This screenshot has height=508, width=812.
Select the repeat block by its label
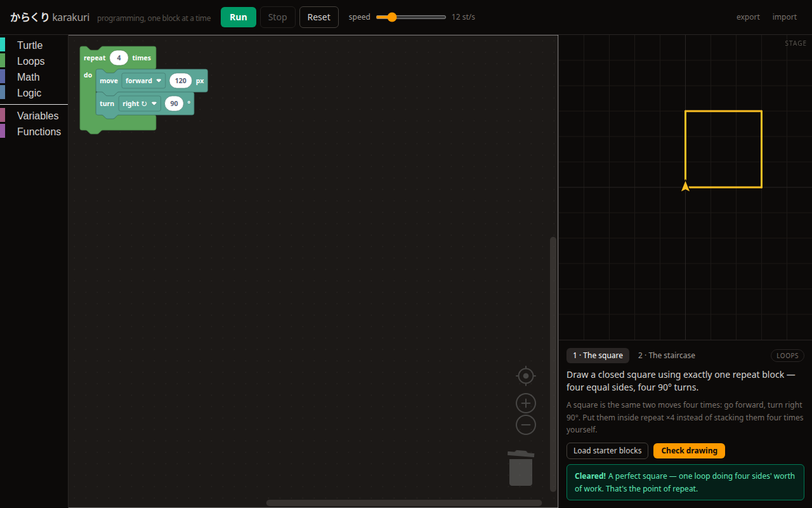(95, 58)
